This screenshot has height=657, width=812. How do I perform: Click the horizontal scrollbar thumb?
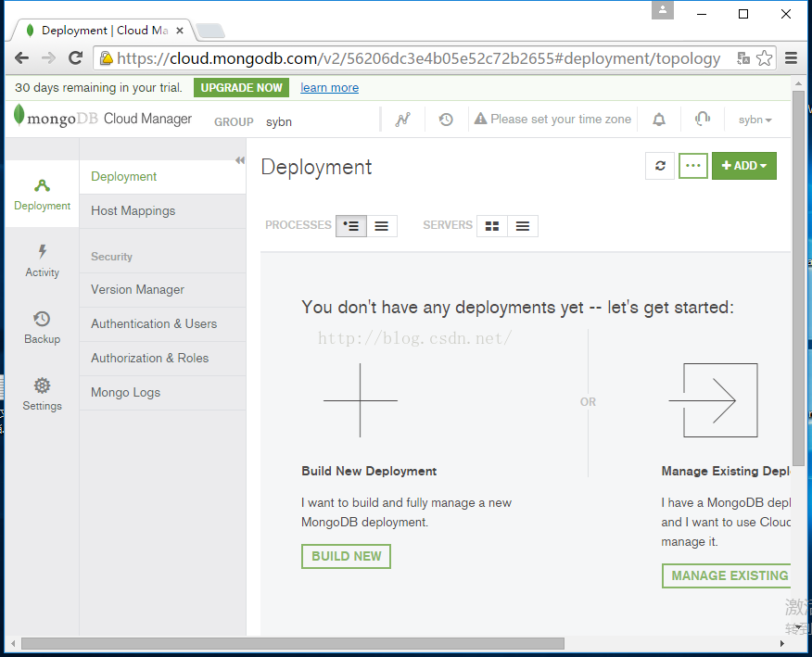(293, 643)
